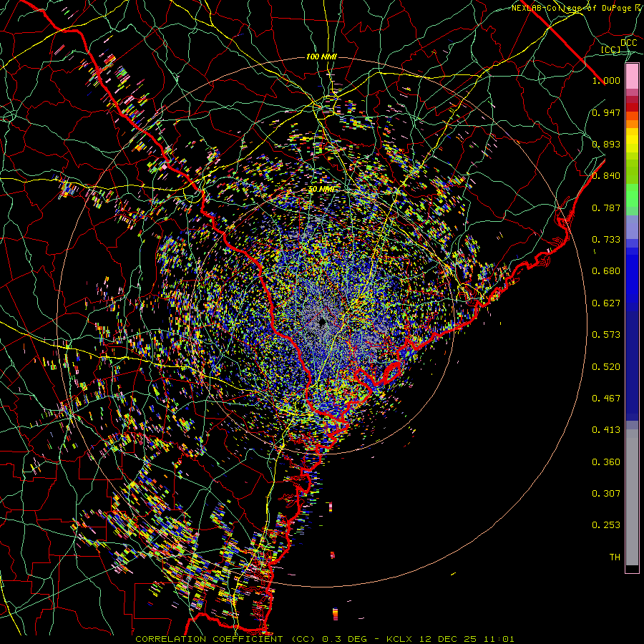644x644 pixels.
Task: Click the 12 DEC 25 date text
Action: (x=447, y=639)
